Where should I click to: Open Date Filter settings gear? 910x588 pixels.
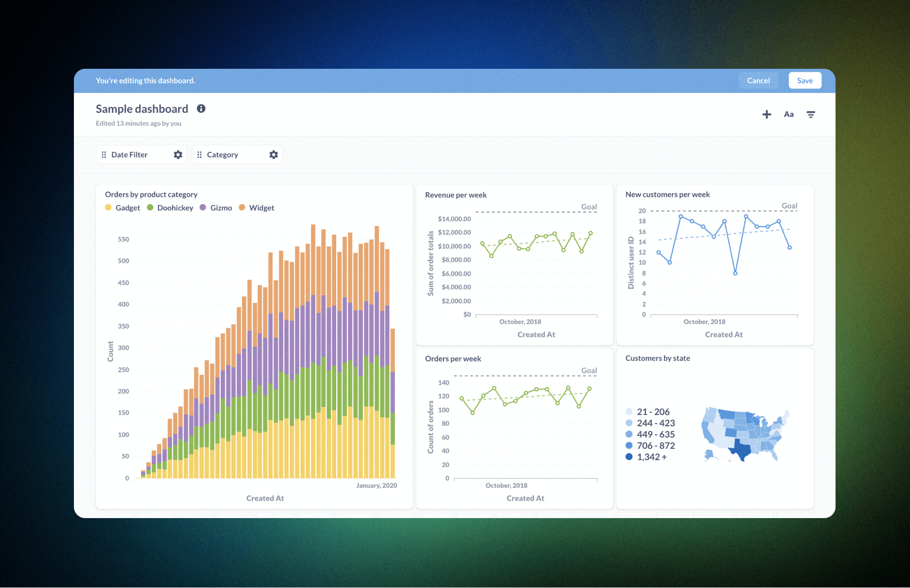(x=178, y=154)
